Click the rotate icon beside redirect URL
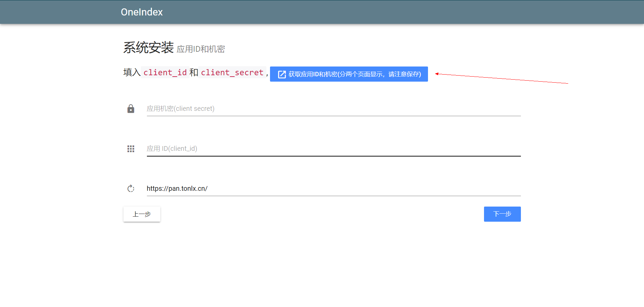Viewport: 644px width, 307px height. pyautogui.click(x=131, y=188)
